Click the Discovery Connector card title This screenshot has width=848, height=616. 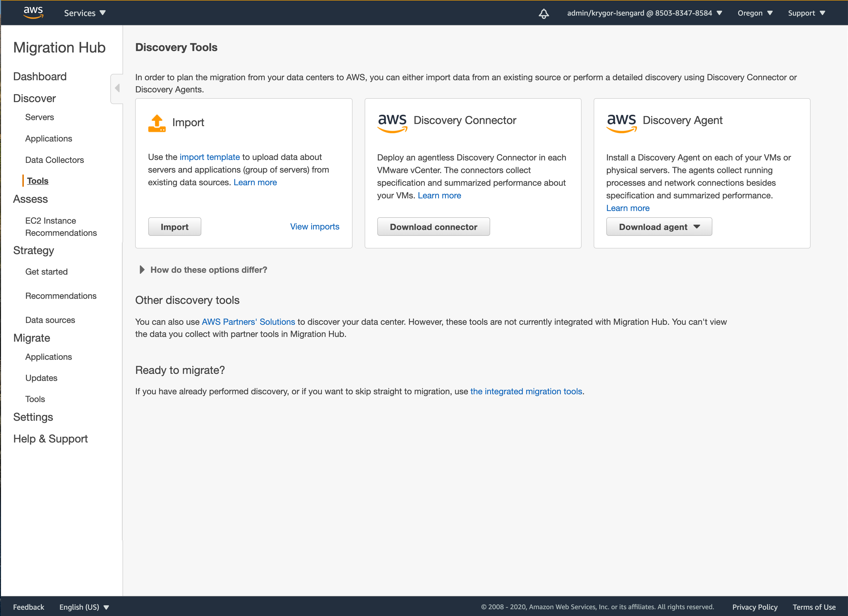465,120
